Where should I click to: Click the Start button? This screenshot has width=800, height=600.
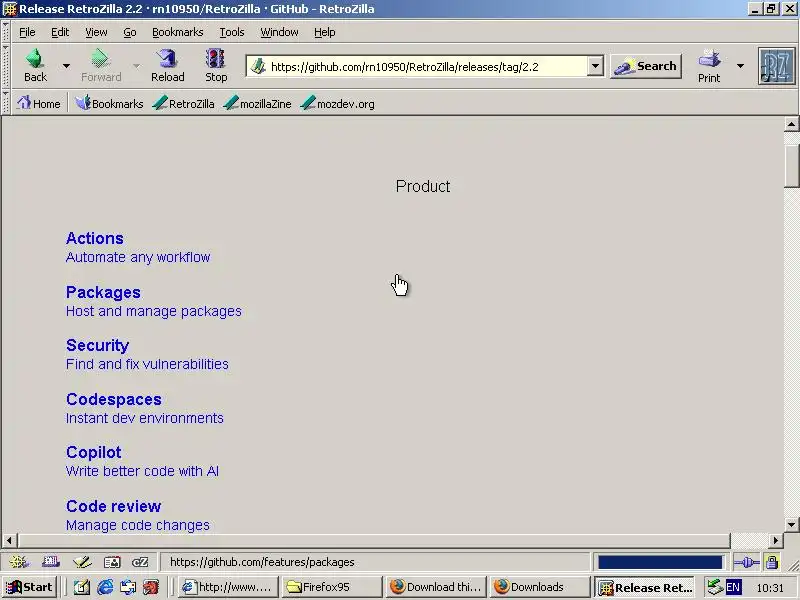30,587
